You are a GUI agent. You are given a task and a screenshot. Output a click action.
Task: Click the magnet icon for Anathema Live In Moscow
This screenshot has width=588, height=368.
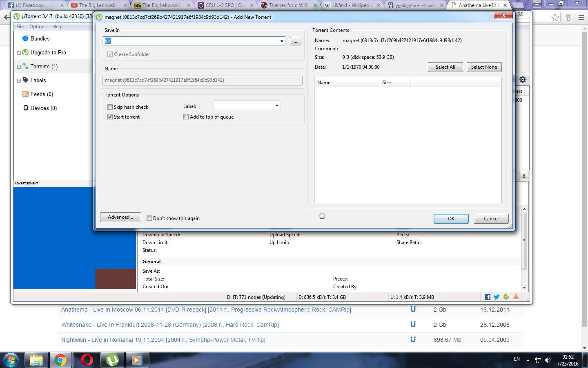[413, 309]
